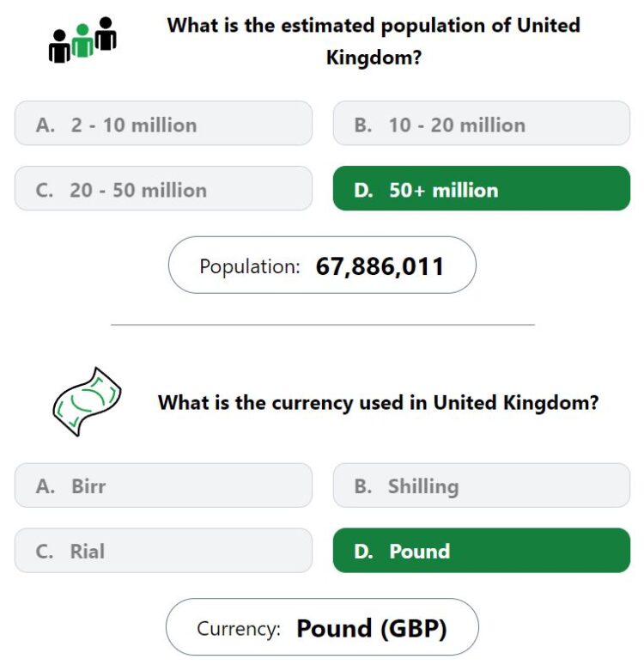Screen dimensions: 644x665
Task: Click the Currency: Pound (GBP) result box
Action: point(322,627)
